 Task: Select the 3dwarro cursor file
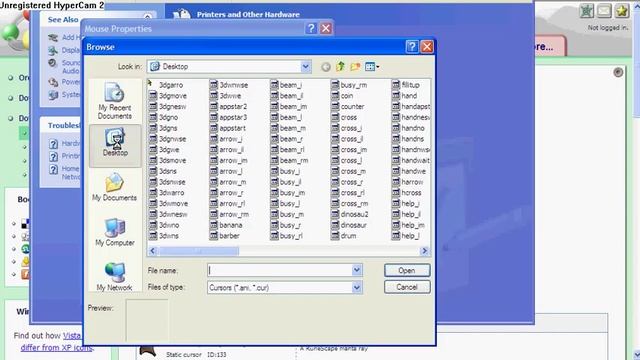[167, 193]
